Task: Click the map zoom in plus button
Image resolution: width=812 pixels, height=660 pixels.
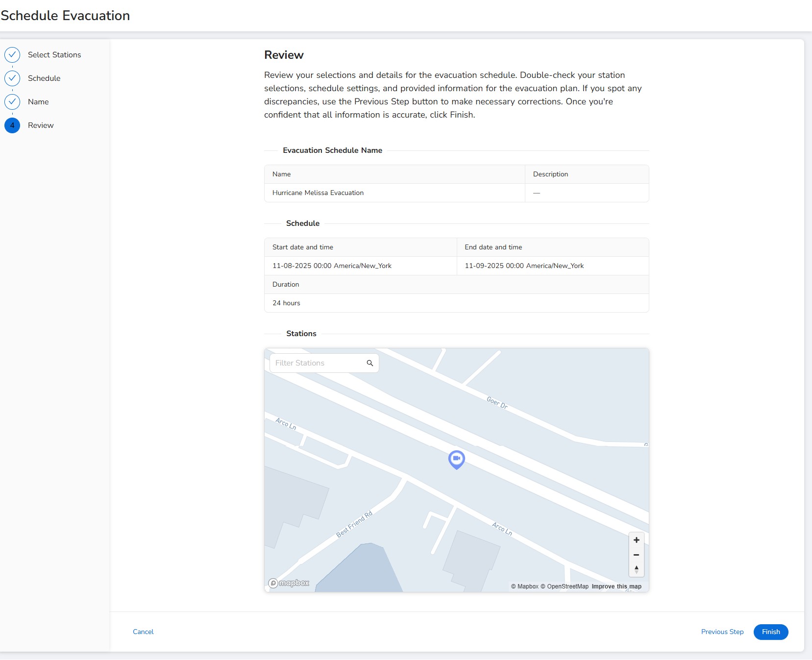Action: [636, 540]
